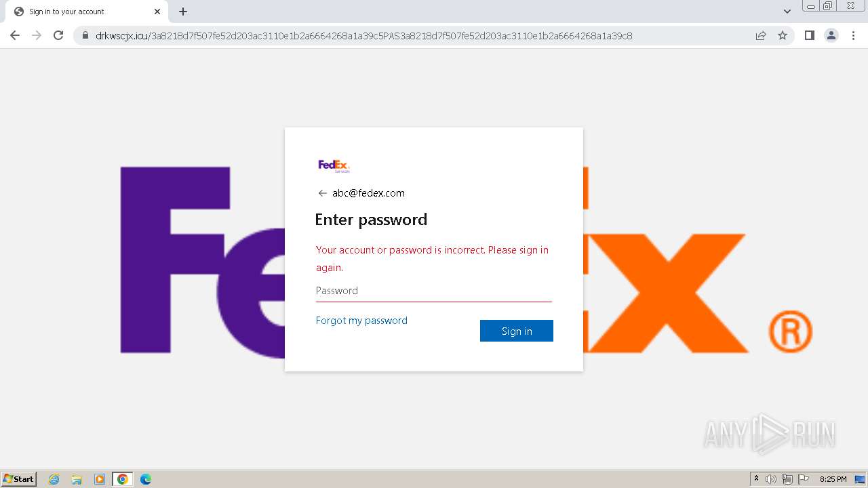Click the Password input field
The width and height of the screenshot is (868, 488).
[434, 291]
